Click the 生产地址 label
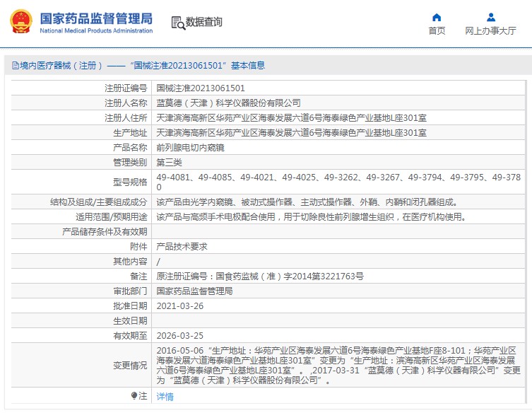This screenshot has height=413, width=532. pyautogui.click(x=130, y=133)
